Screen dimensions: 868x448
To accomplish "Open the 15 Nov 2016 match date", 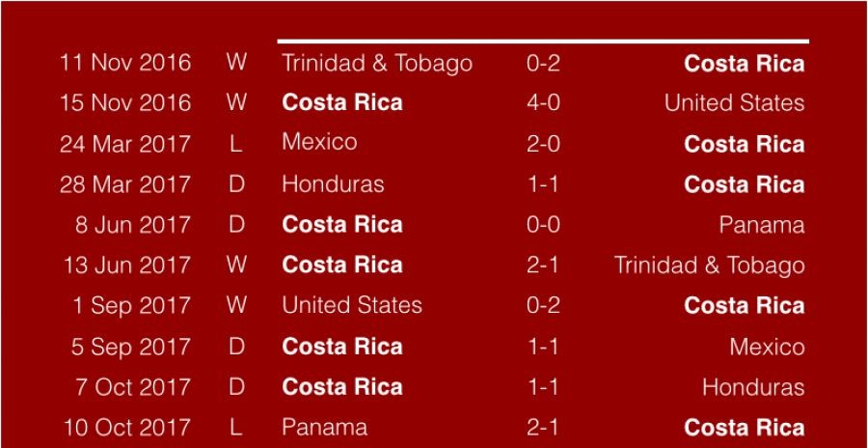I will click(x=125, y=102).
